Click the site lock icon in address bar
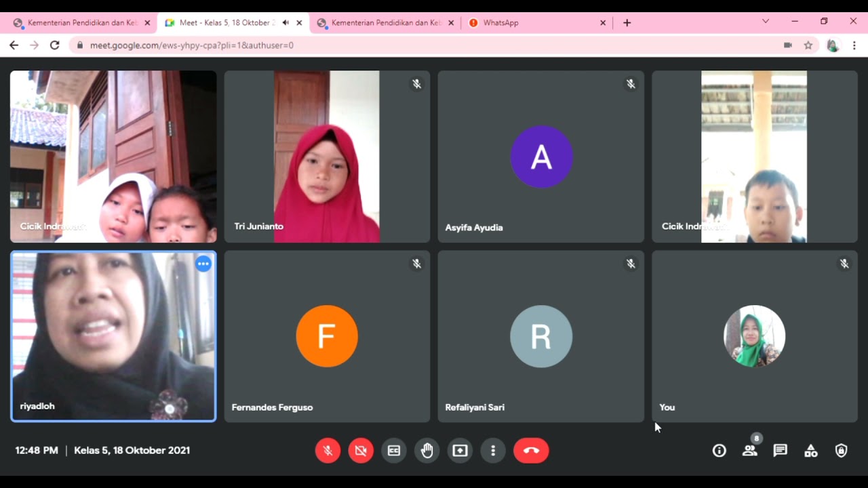This screenshot has width=868, height=488. click(x=81, y=45)
